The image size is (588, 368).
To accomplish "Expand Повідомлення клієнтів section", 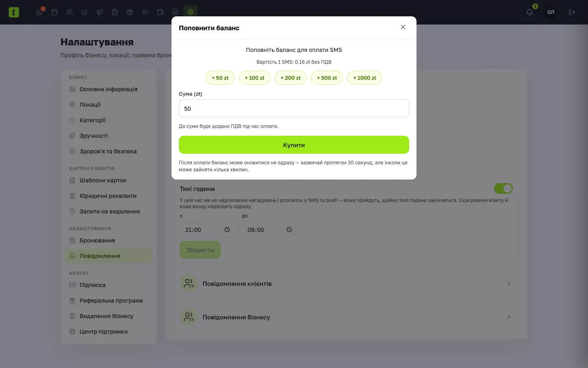I will click(346, 283).
